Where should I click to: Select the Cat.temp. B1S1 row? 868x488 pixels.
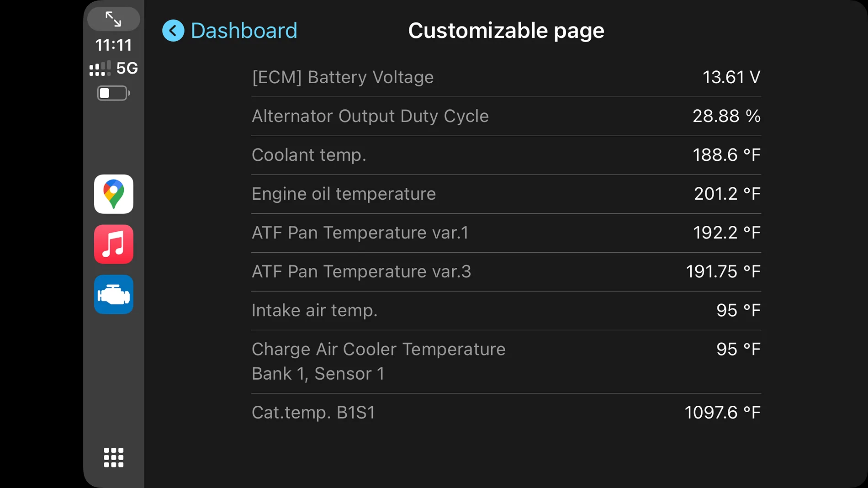pyautogui.click(x=506, y=413)
